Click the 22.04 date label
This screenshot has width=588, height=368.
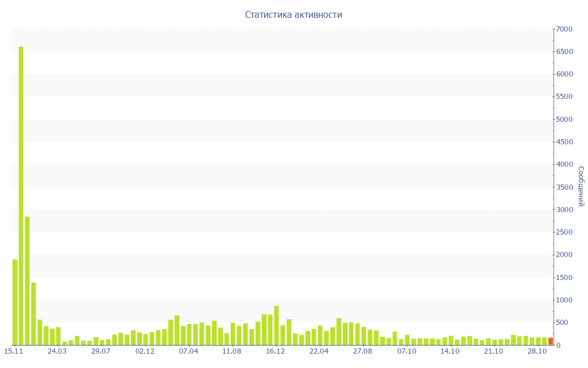click(319, 351)
